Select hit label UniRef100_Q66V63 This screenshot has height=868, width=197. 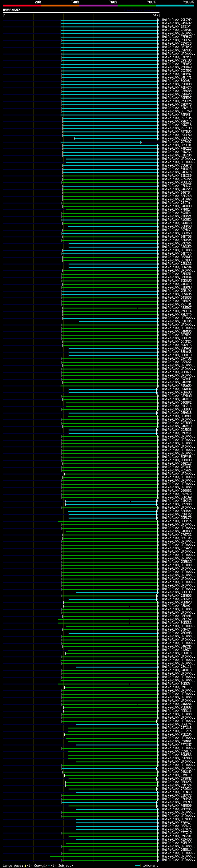click(177, 233)
